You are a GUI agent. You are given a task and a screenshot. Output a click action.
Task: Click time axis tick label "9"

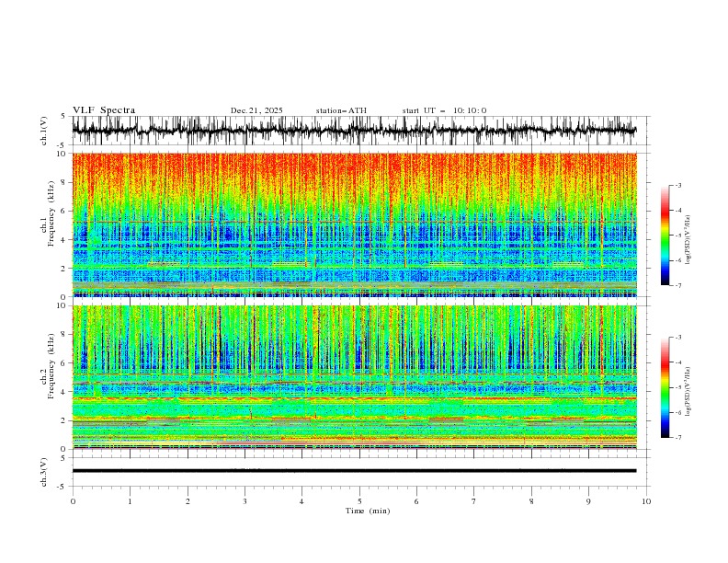point(588,501)
